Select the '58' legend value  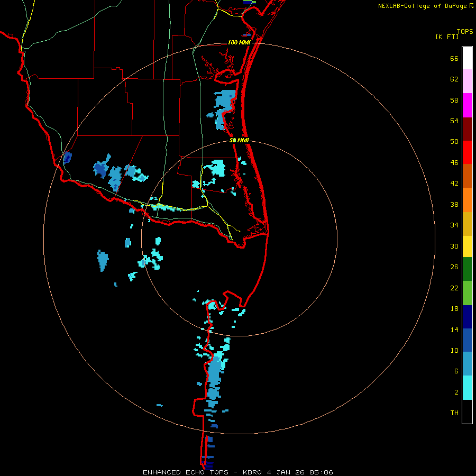tap(454, 100)
